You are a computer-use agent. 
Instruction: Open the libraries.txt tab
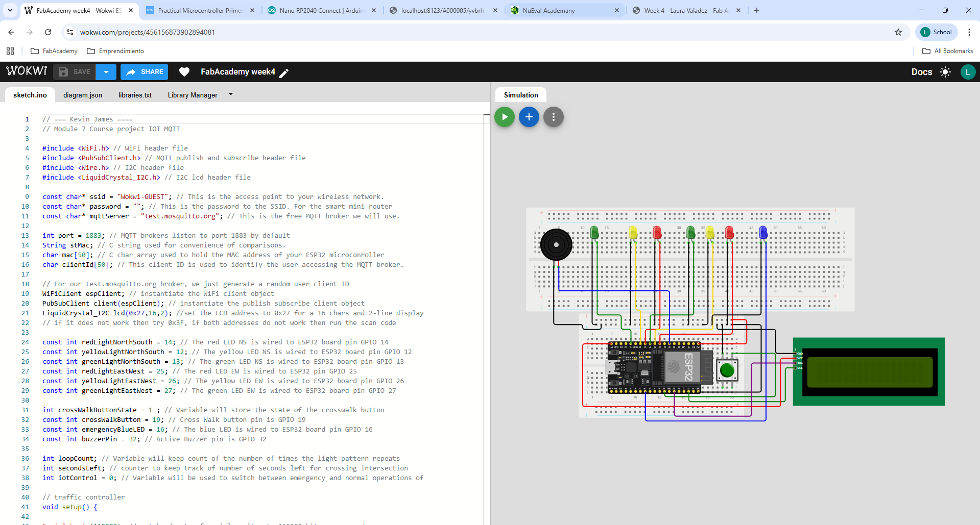(x=135, y=95)
